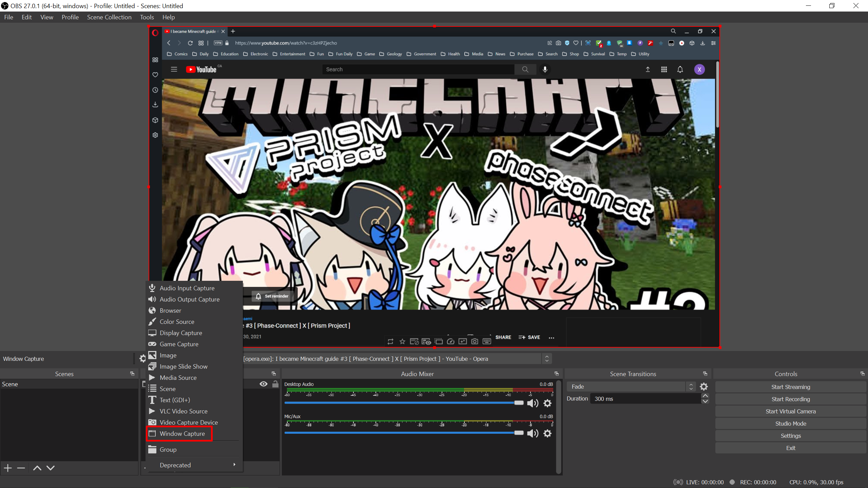Mute Desktop Audio speaker icon

pos(533,403)
